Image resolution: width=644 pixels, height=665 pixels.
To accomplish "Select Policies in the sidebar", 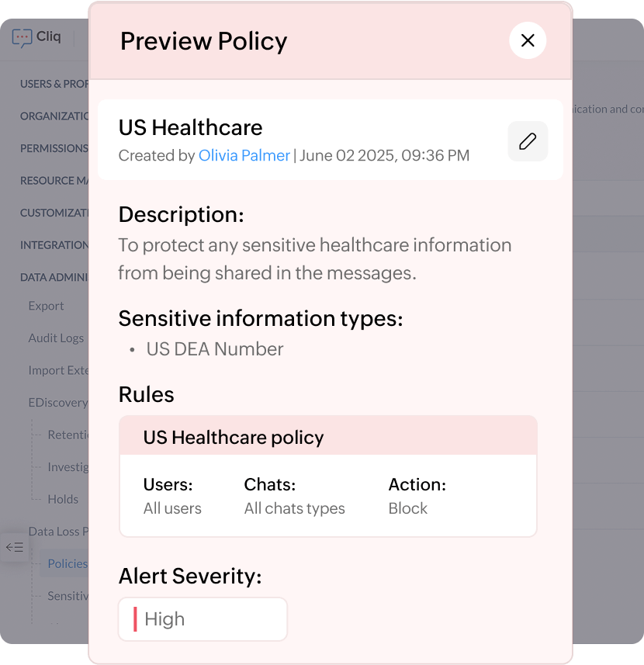I will [67, 563].
